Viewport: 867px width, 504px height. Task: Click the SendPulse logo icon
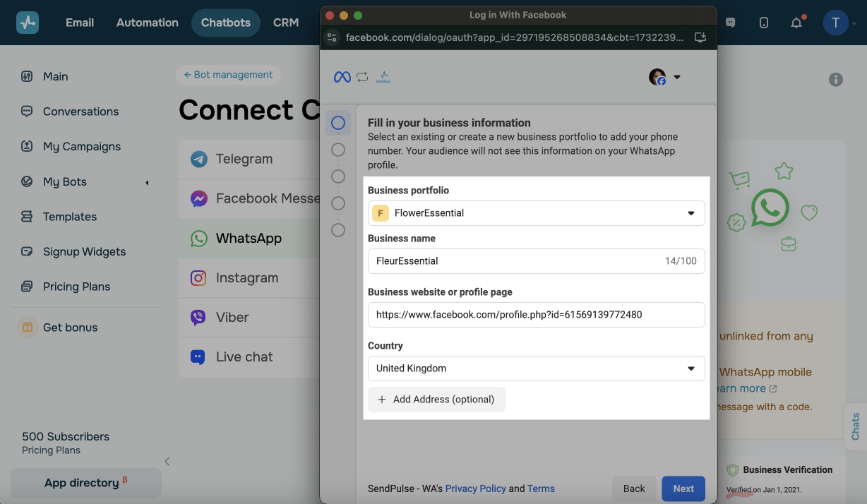(28, 23)
